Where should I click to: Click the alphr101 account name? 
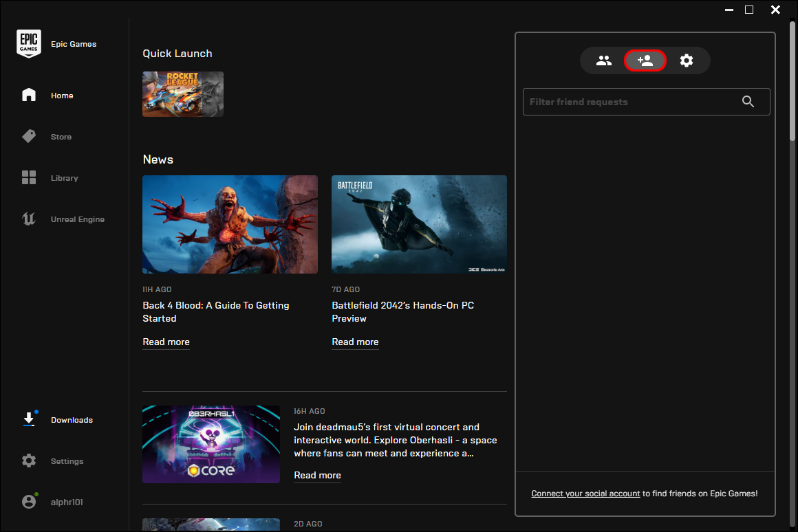[67, 502]
